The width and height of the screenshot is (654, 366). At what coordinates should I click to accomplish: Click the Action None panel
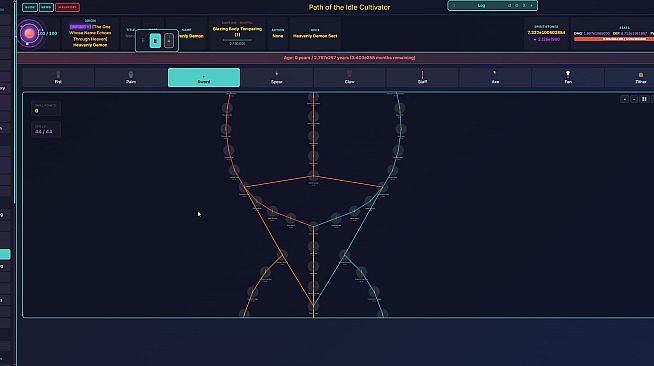point(278,33)
